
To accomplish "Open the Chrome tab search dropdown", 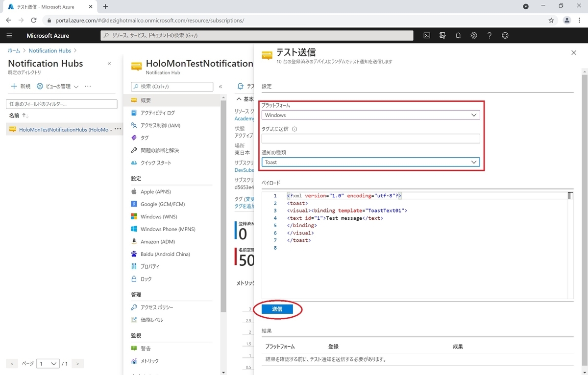I will tap(526, 6).
